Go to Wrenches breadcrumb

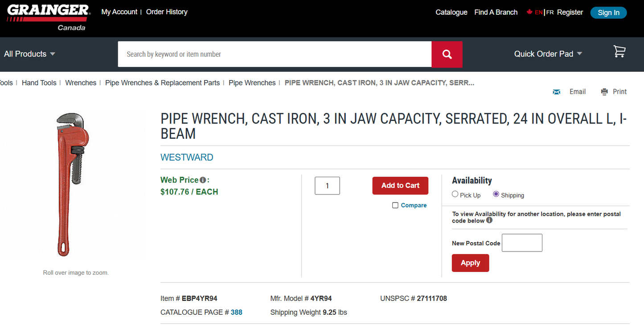[x=81, y=83]
